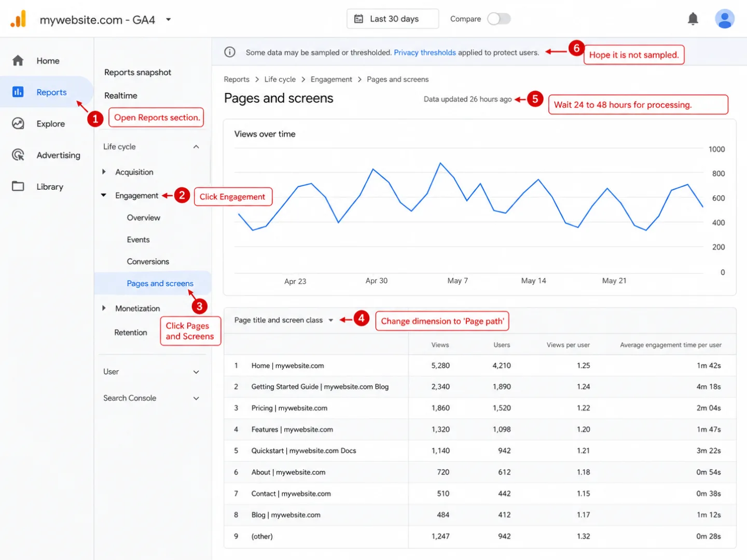This screenshot has height=560, width=747.
Task: Click Features | mywebsite.com row
Action: click(x=480, y=429)
